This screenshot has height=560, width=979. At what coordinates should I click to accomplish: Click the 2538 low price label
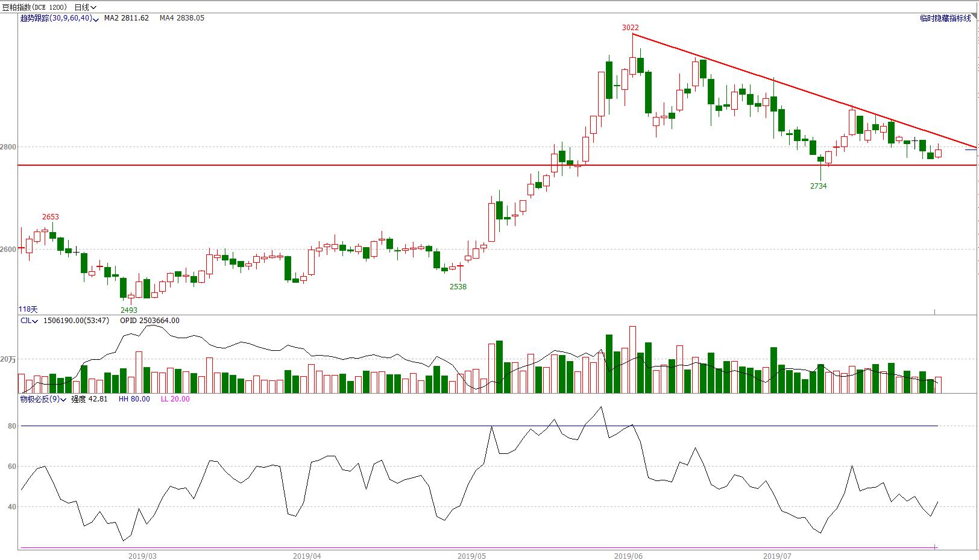point(458,287)
